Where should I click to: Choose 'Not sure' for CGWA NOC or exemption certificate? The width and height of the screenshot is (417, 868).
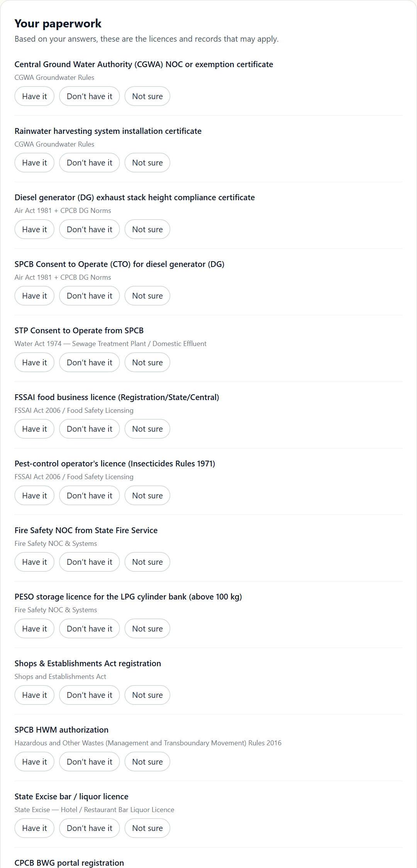tap(147, 96)
